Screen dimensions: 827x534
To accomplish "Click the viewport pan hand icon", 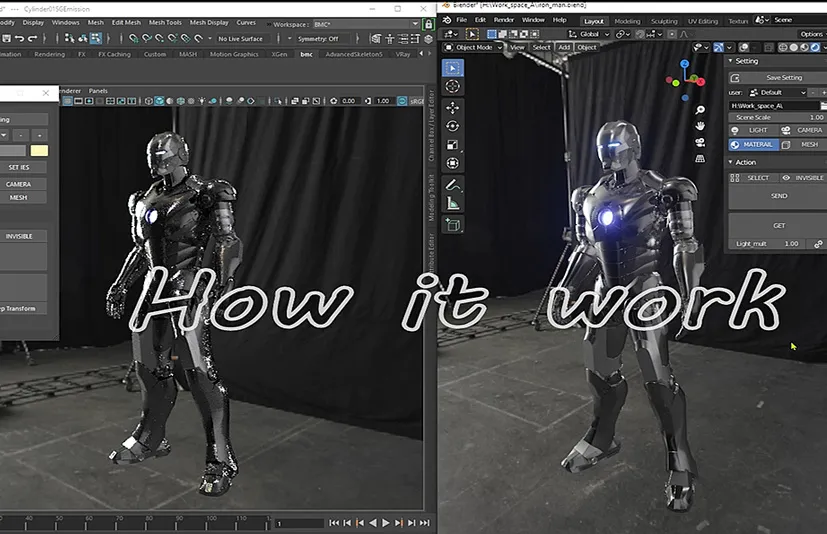I will point(700,126).
